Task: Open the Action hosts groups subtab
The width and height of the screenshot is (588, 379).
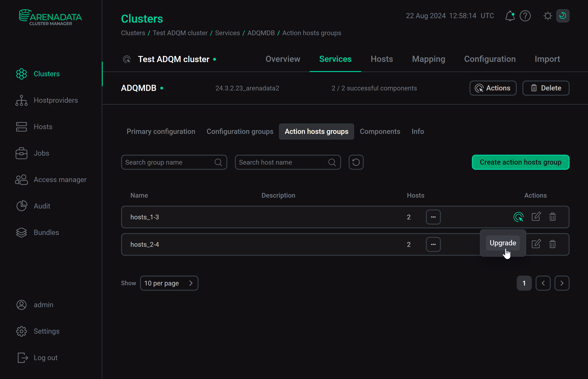Action: [316, 132]
